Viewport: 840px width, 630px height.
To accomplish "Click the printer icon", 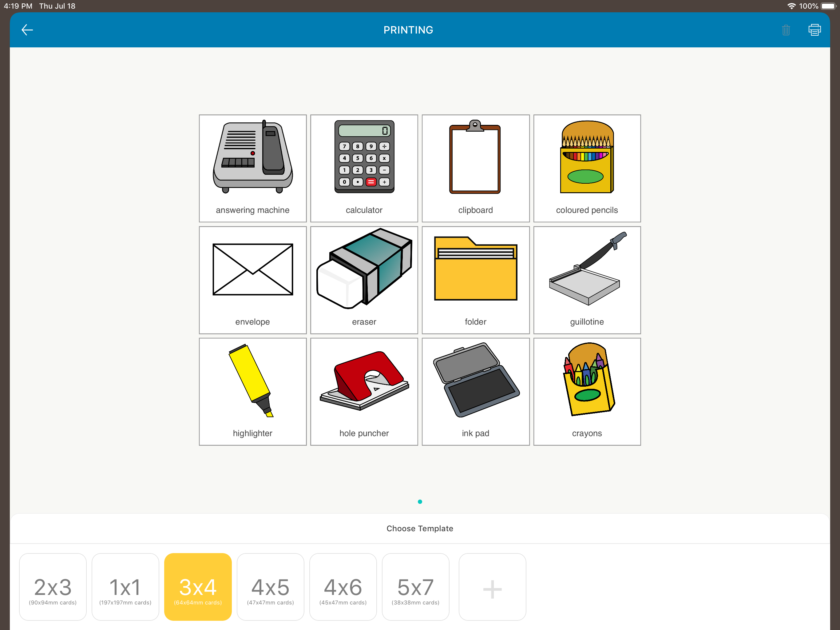I will 814,30.
